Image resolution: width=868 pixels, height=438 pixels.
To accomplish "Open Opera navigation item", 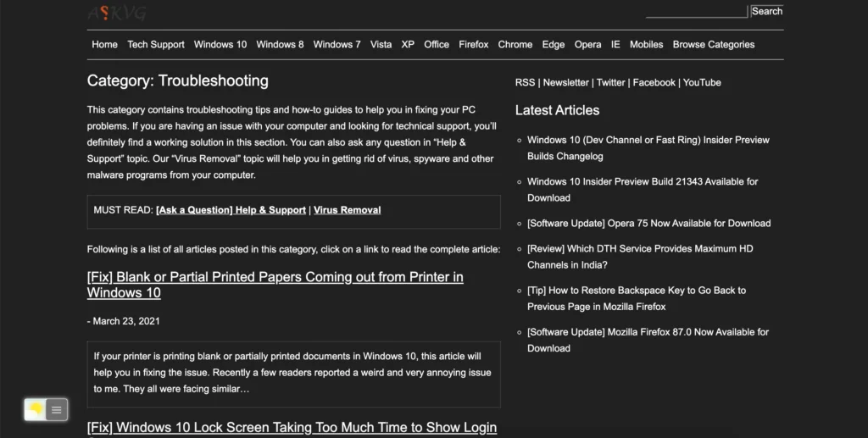I will (x=587, y=44).
